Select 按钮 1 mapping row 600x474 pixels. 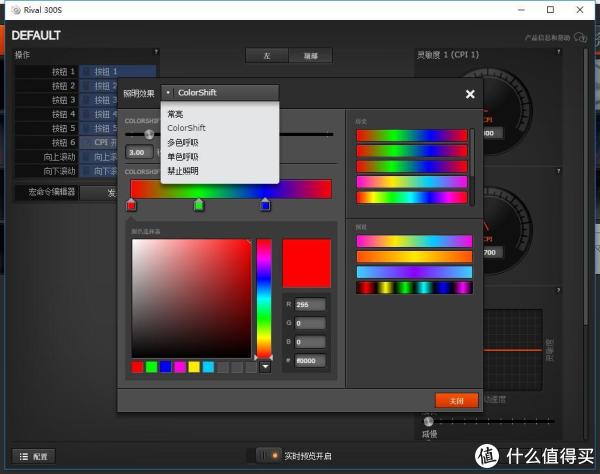[x=86, y=72]
